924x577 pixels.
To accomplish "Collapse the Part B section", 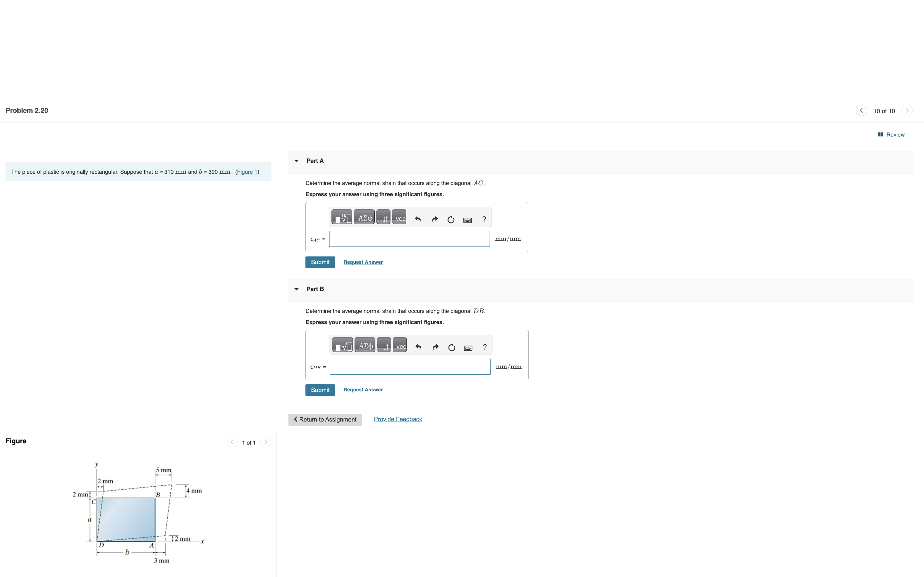I will tap(297, 289).
